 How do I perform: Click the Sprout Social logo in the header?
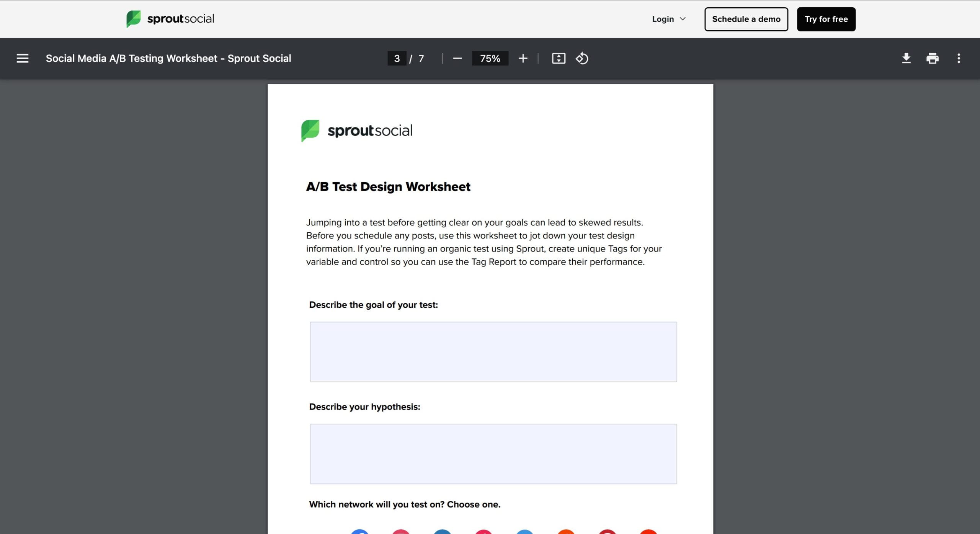click(170, 18)
